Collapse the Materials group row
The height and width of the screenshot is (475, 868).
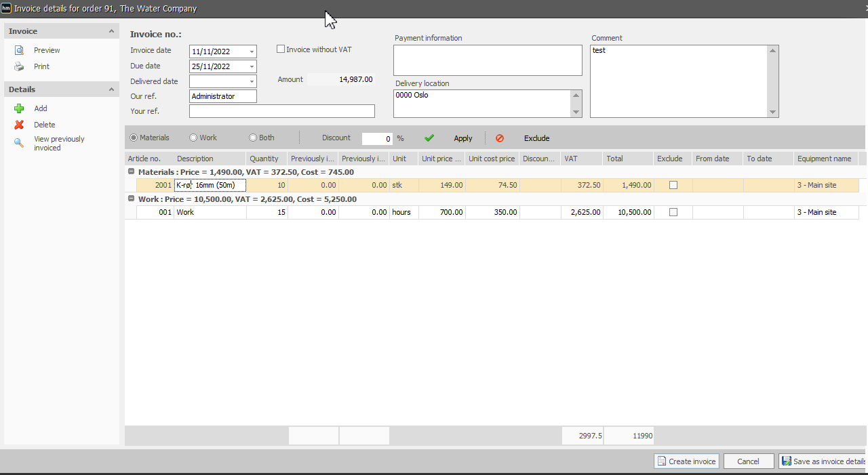coord(131,172)
